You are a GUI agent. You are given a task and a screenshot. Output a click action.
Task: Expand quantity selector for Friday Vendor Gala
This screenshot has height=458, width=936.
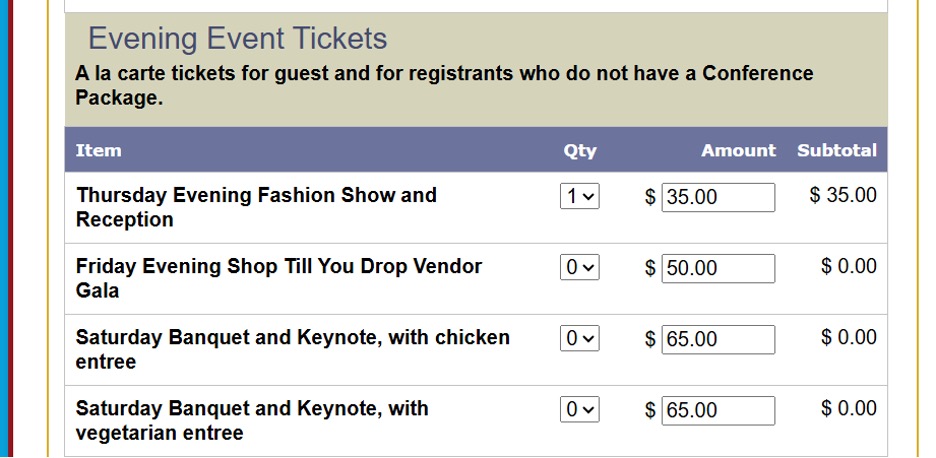(x=579, y=268)
